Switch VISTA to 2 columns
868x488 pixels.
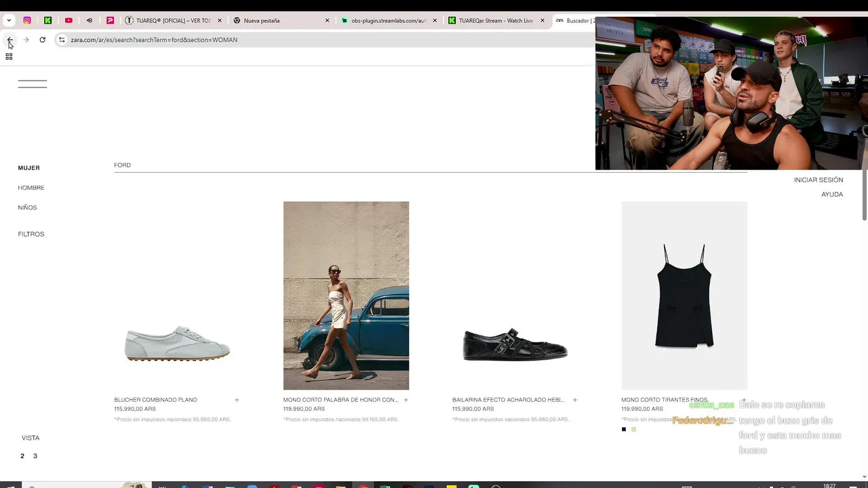[x=22, y=456]
